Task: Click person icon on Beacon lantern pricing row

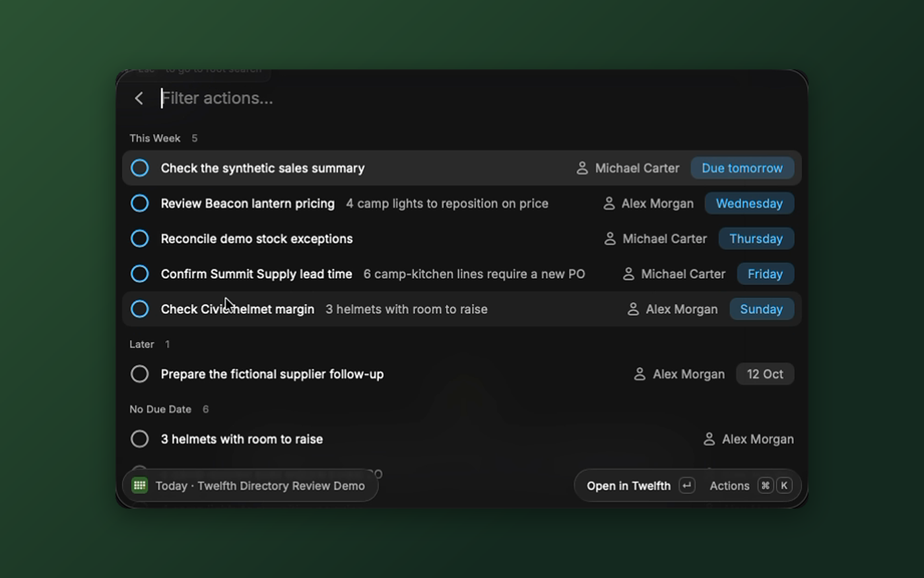Action: (609, 203)
